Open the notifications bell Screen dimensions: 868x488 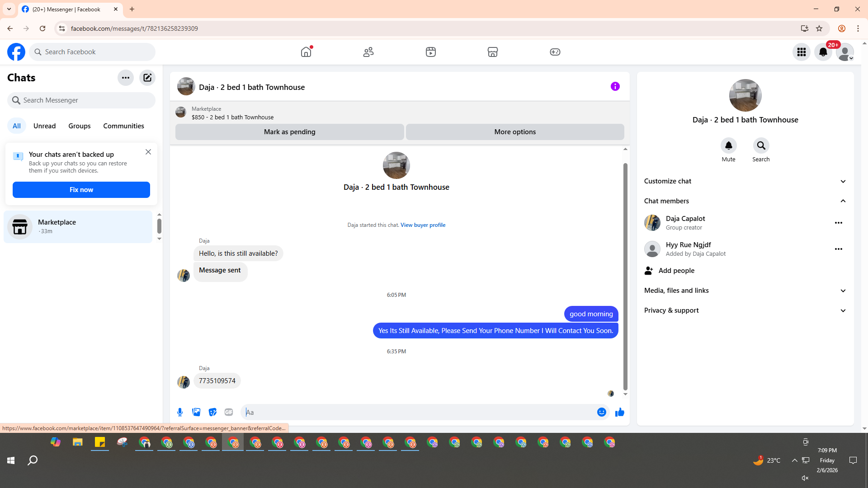point(823,52)
